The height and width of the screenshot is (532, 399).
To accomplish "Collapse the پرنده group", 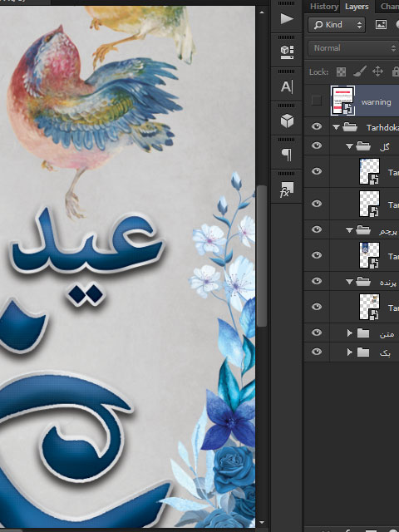I will tap(349, 282).
